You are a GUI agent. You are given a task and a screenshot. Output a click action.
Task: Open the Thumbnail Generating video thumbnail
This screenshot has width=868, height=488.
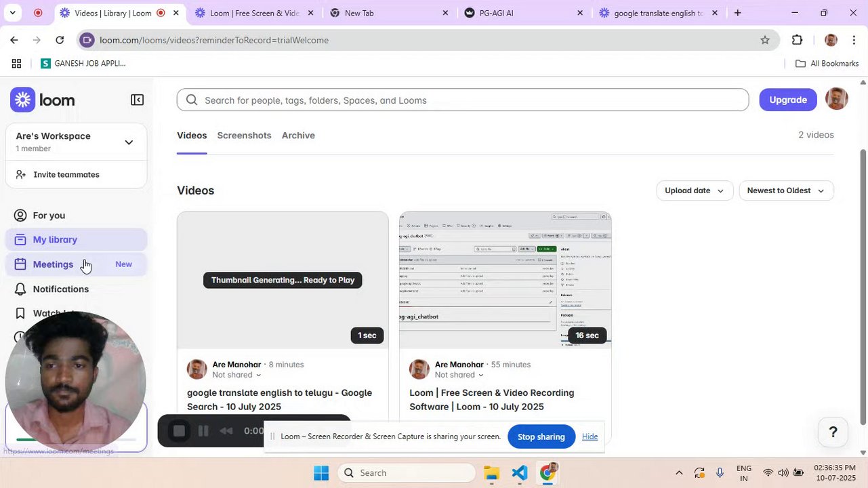(283, 280)
